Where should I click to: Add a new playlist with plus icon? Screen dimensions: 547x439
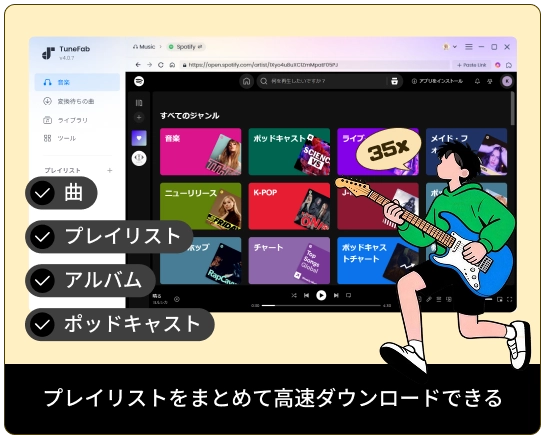coord(110,170)
